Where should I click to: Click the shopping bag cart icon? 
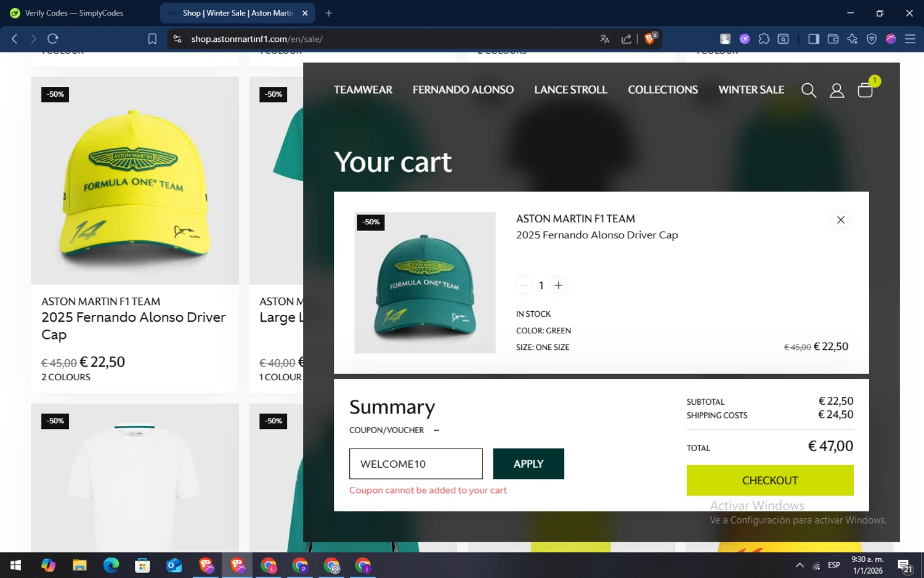(865, 90)
